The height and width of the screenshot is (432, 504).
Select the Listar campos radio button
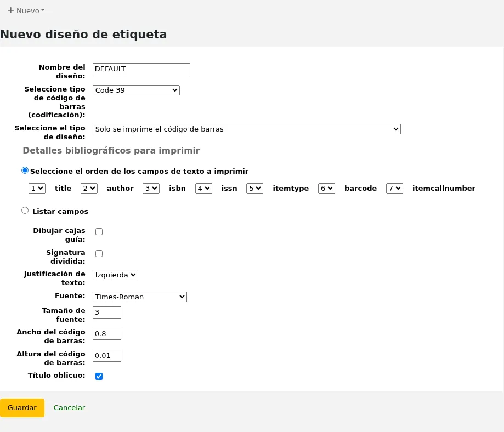click(25, 211)
